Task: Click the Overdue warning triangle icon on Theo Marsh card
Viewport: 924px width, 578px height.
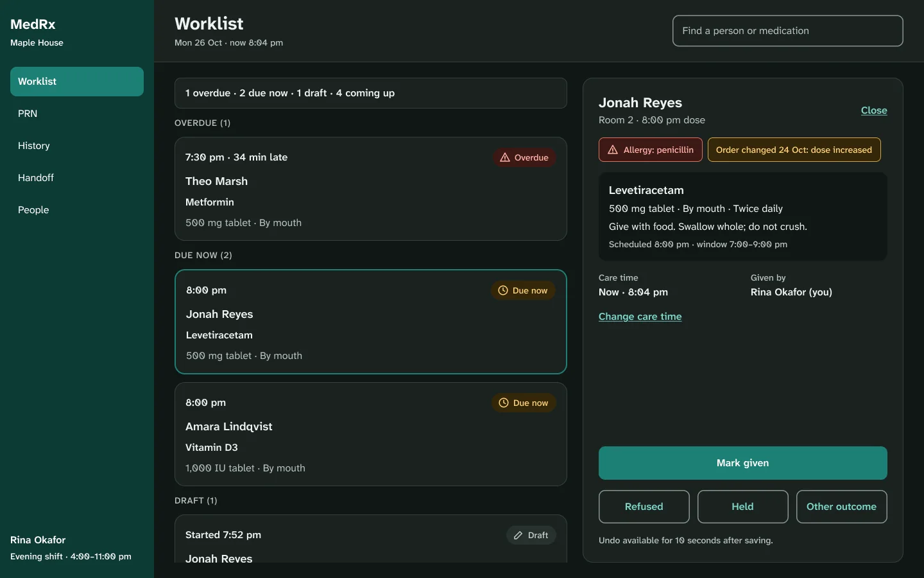Action: pos(505,157)
